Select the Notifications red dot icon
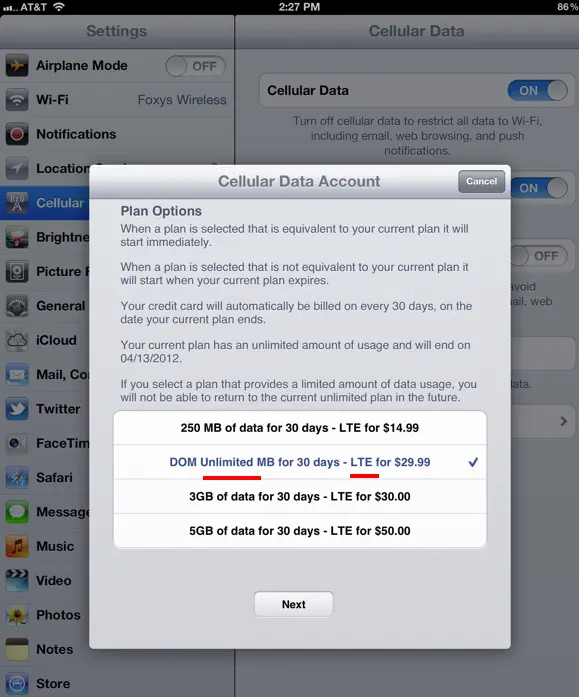Screen dimensions: 579x697 coord(17,134)
